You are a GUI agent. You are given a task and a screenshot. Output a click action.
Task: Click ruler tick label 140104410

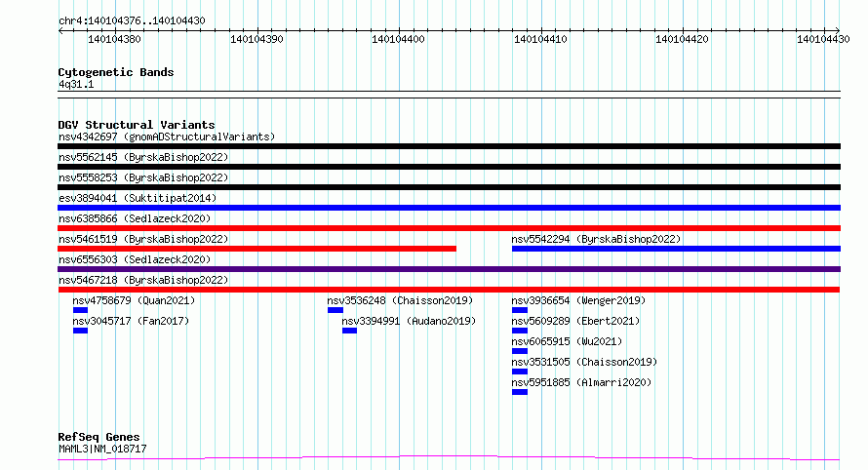coord(541,39)
